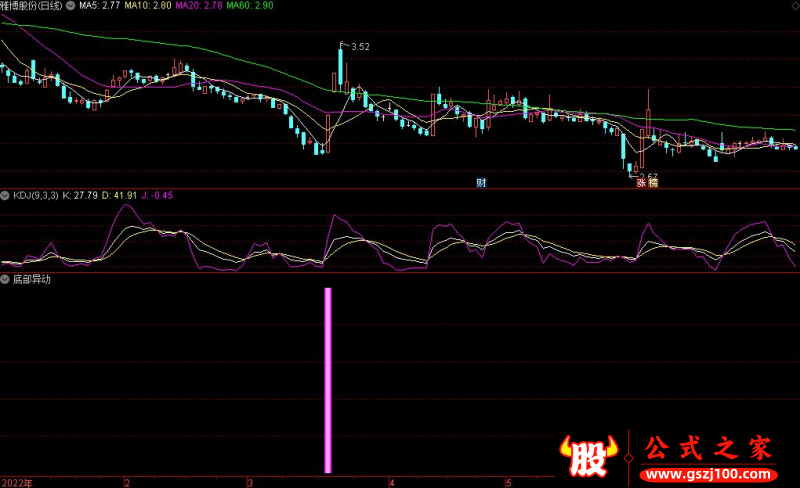800x488 pixels.
Task: Open the dropdown beside 雅博股份(日线)
Action: tap(70, 6)
